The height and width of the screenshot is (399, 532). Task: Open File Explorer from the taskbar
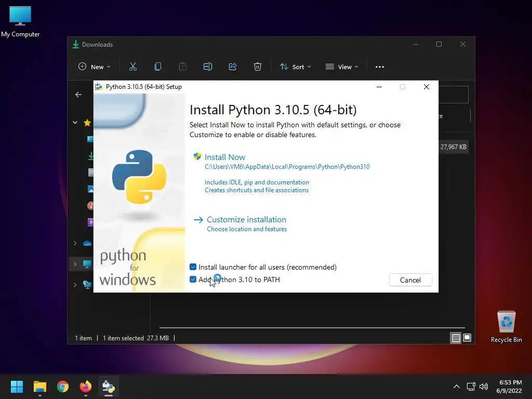click(x=39, y=387)
